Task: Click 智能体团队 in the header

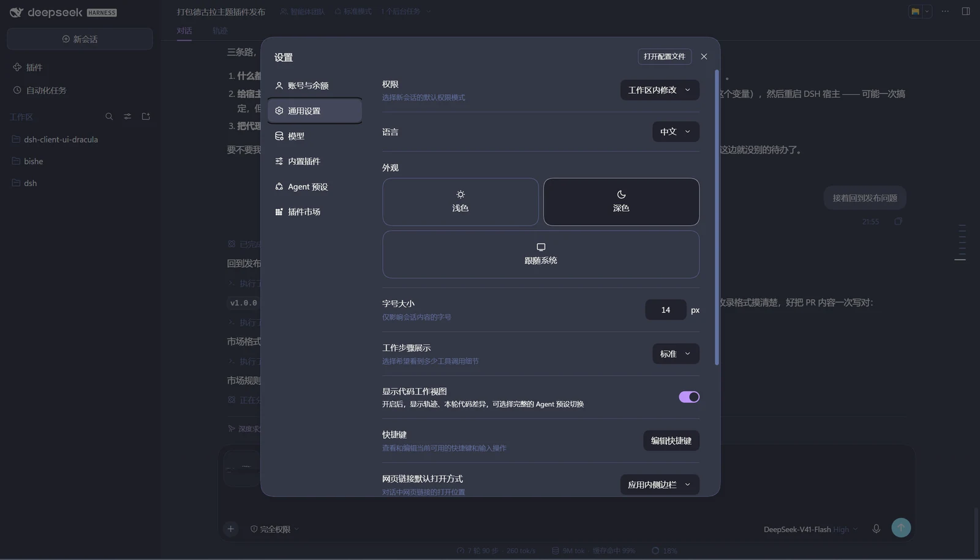Action: point(303,12)
